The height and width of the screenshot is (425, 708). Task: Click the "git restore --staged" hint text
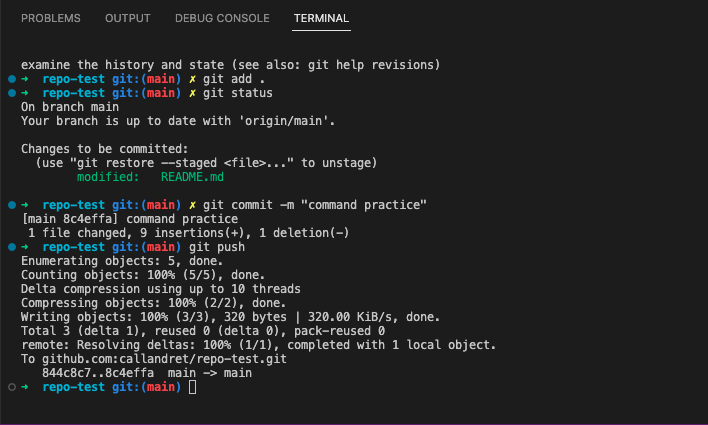point(138,163)
